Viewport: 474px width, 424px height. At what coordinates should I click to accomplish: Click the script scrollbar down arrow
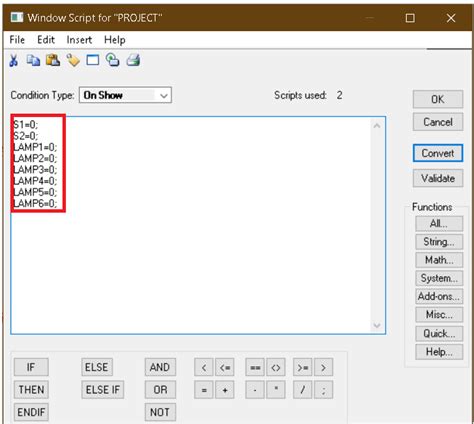point(377,325)
